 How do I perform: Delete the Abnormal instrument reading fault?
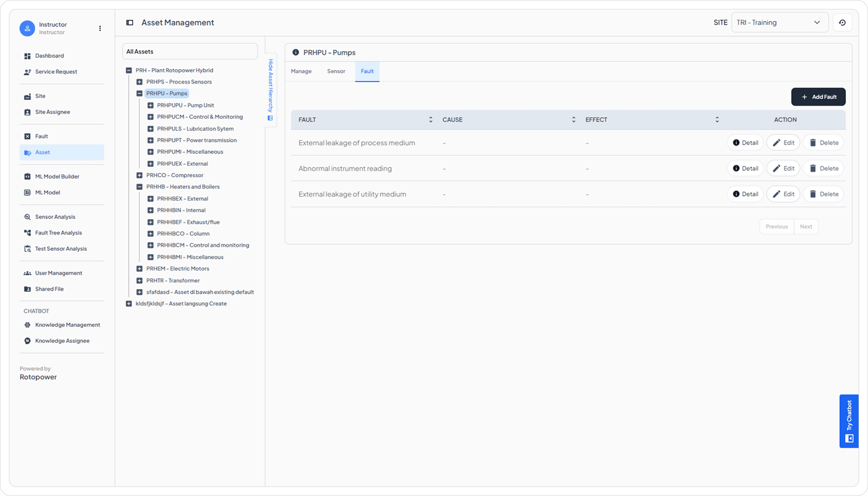[x=823, y=168]
